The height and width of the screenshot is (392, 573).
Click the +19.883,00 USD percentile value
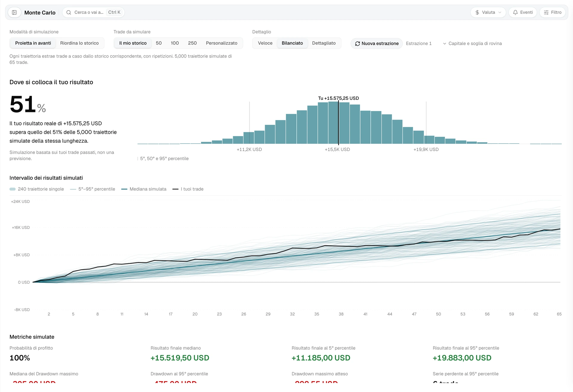462,358
